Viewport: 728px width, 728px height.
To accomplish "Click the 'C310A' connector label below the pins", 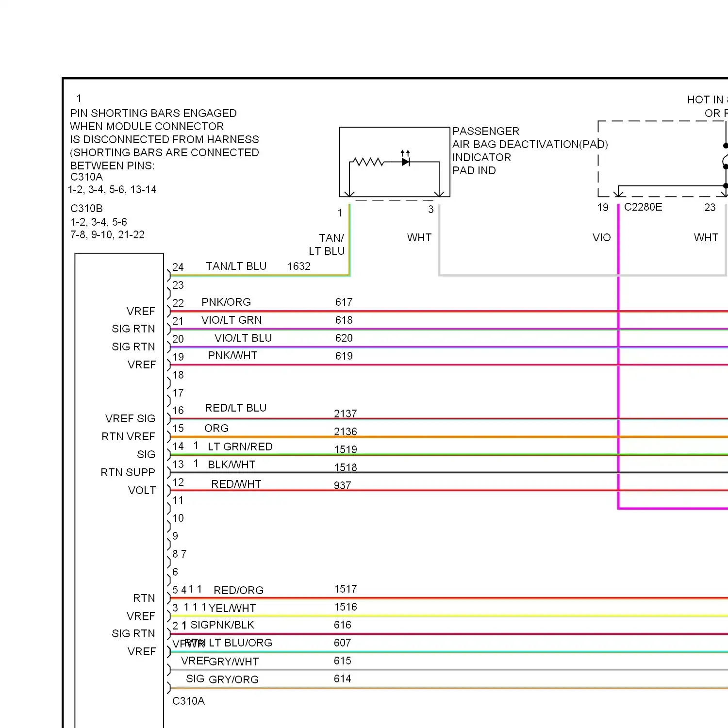I will click(189, 701).
